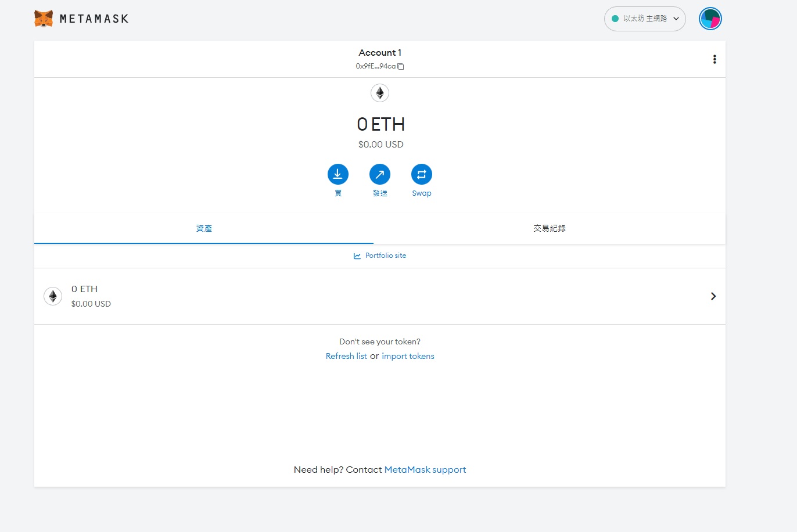This screenshot has height=532, width=797.
Task: Expand ETH asset details with chevron arrow
Action: (x=713, y=296)
